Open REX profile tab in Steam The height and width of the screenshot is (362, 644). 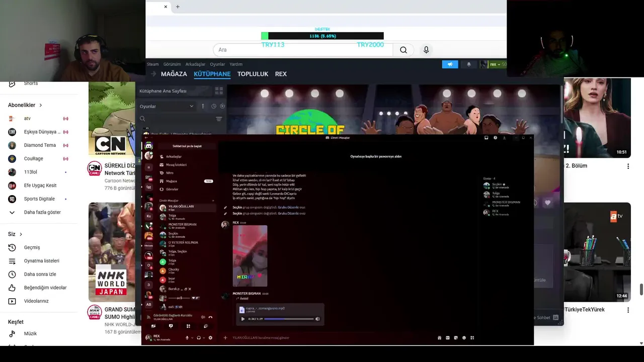[x=281, y=74]
